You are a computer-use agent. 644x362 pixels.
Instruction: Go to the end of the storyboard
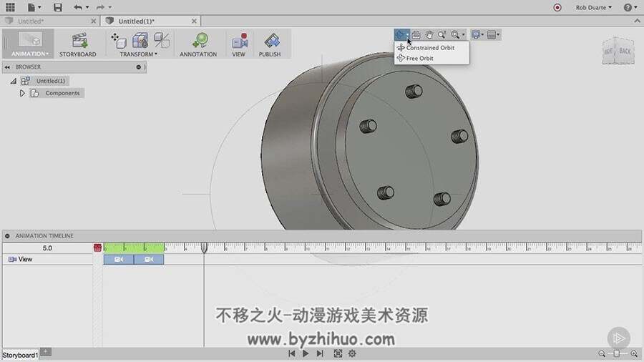click(x=320, y=353)
